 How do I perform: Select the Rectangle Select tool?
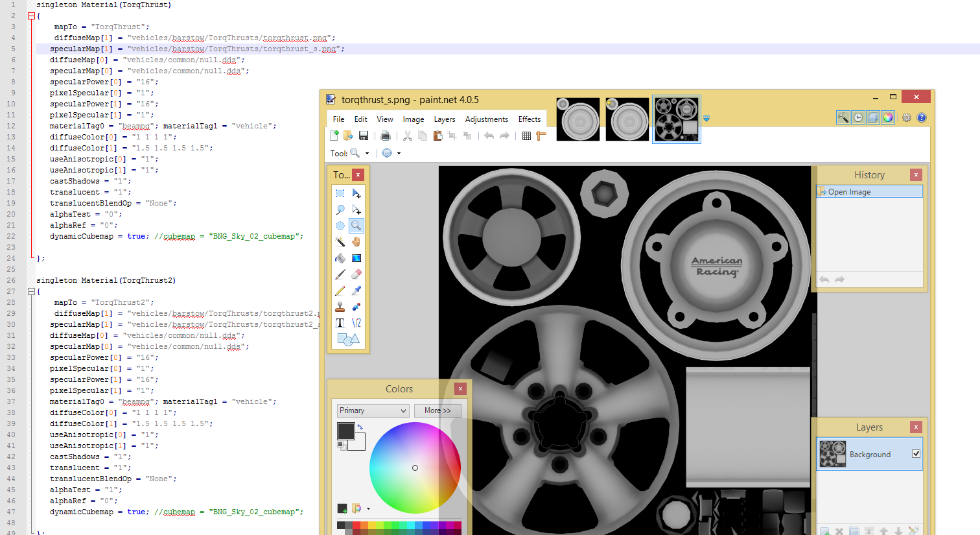pyautogui.click(x=340, y=193)
